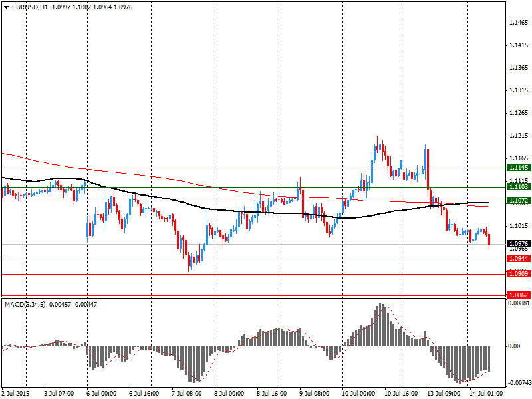
Task: Click the 1.1465 price scale value
Action: pyautogui.click(x=519, y=23)
